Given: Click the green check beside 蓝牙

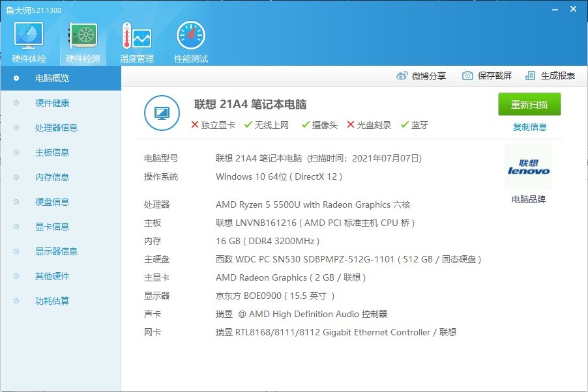Looking at the screenshot, I should [404, 124].
